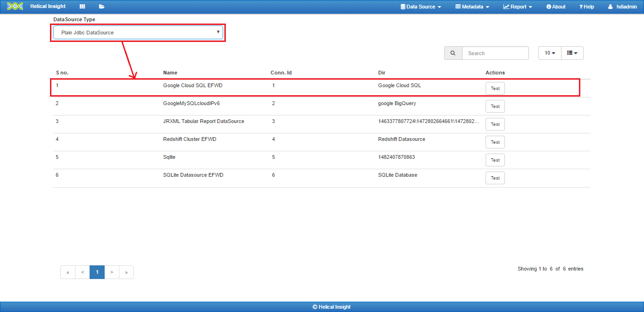
Task: Open the hdiadmin user menu
Action: tap(622, 7)
